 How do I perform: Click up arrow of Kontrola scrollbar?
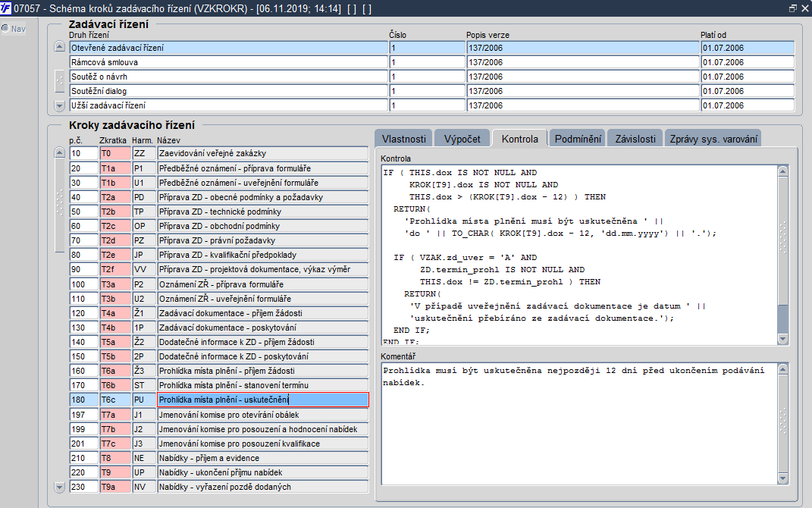[x=783, y=171]
